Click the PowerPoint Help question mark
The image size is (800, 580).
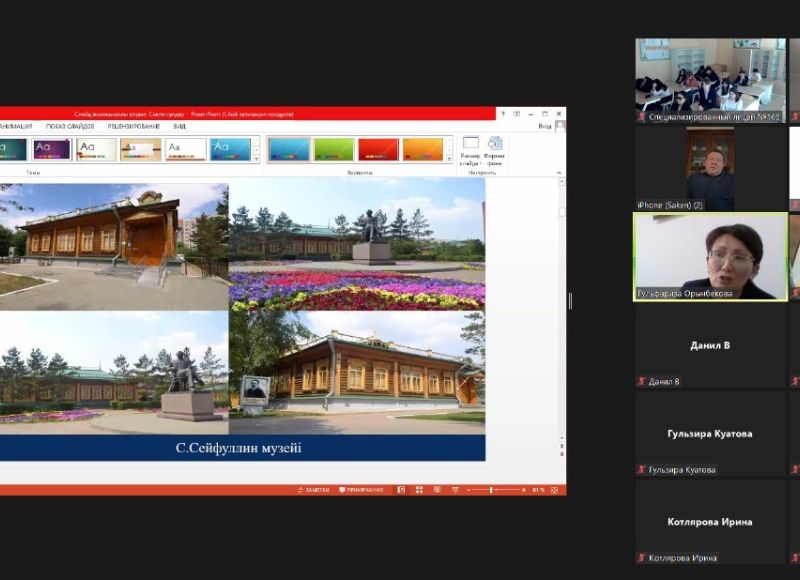(x=503, y=114)
